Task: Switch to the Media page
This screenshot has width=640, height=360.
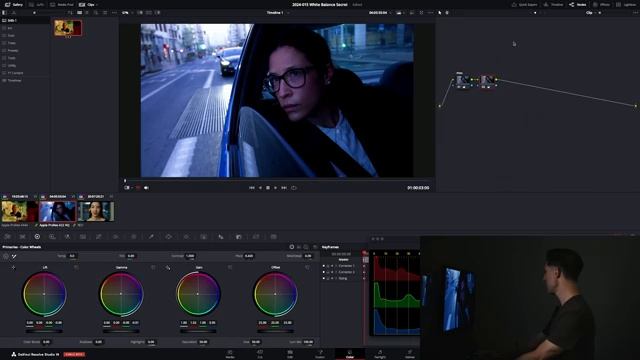Action: pyautogui.click(x=230, y=354)
